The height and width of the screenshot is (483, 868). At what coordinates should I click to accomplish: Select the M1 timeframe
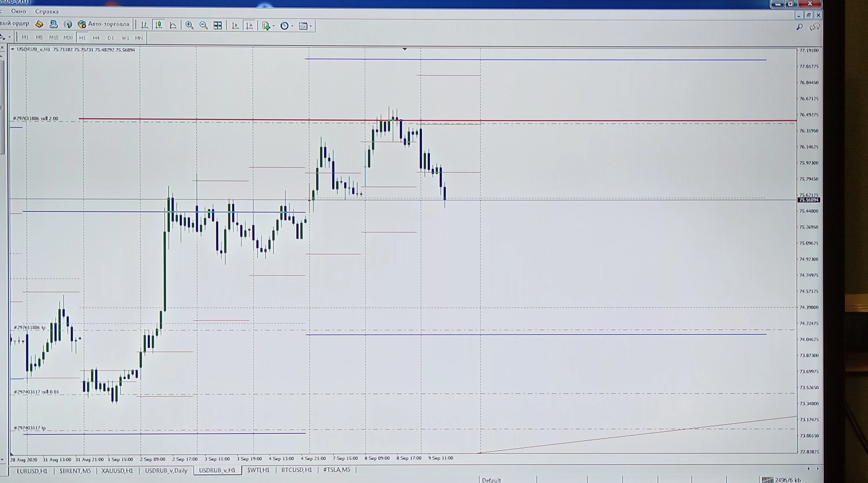(25, 38)
